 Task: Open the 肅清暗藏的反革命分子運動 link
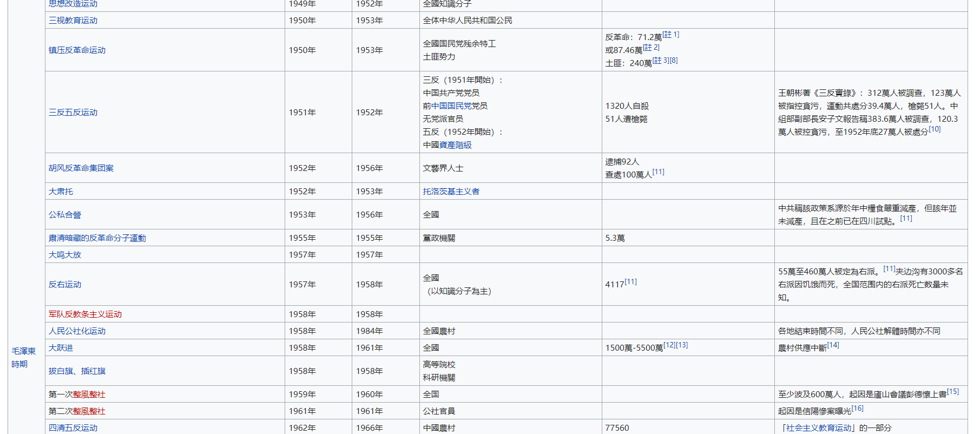97,238
